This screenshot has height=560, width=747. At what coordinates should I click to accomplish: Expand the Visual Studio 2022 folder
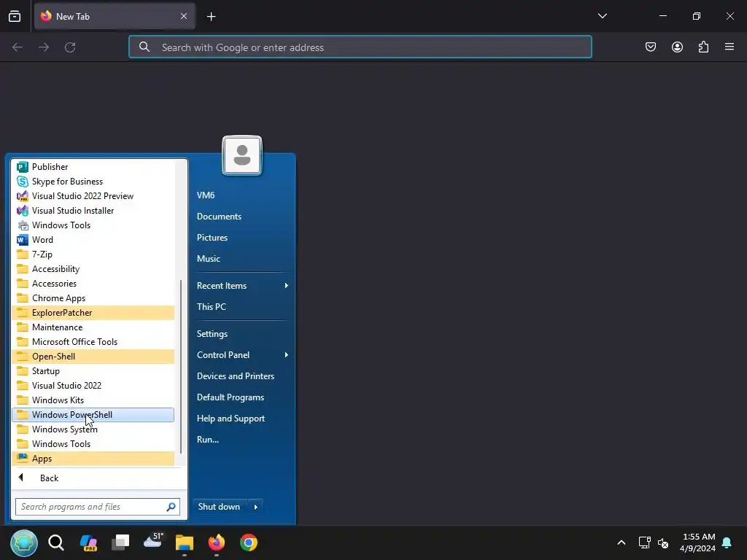tap(93, 386)
